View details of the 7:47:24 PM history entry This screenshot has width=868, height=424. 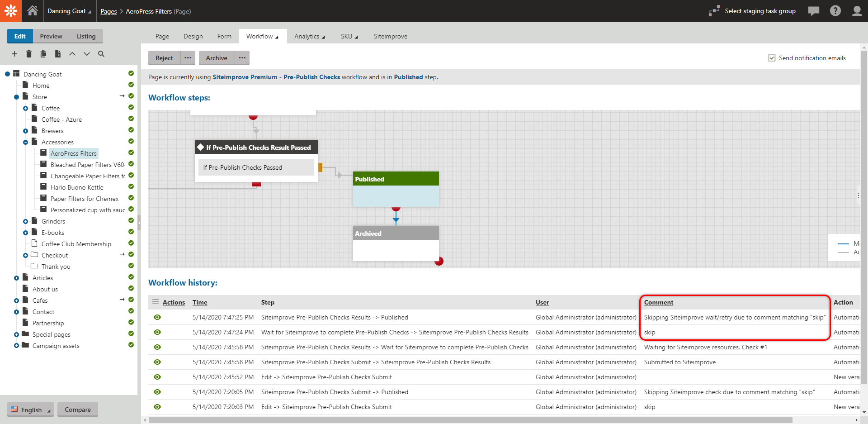157,332
